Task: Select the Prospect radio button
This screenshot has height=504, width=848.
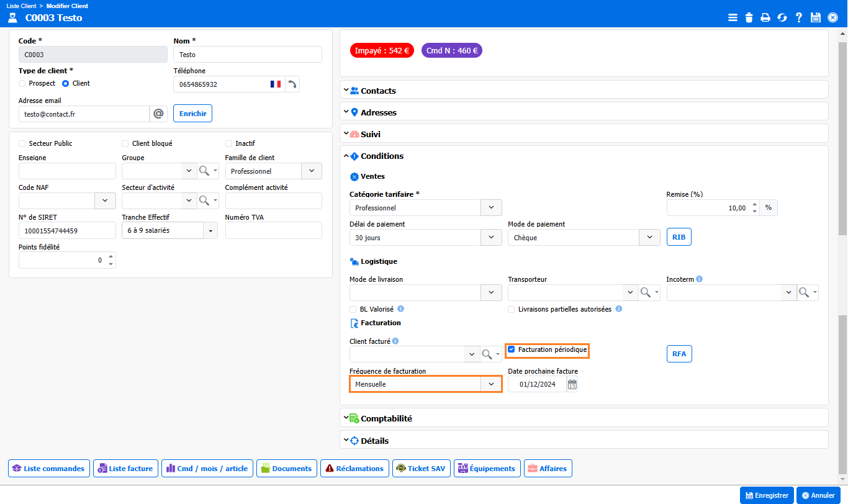Action: point(22,83)
